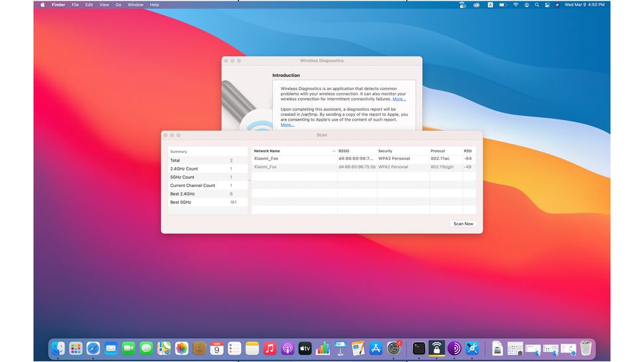
Task: Open Contacts in the dock
Action: 199,349
